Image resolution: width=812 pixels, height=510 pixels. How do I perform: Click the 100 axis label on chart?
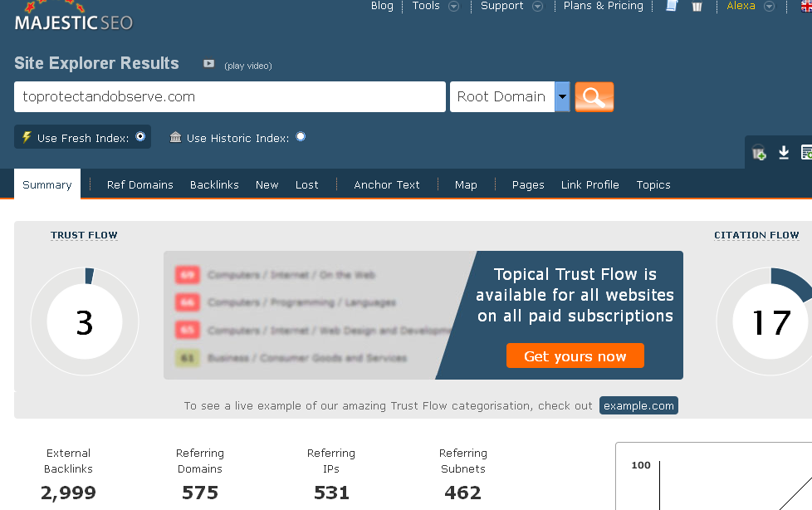point(641,465)
